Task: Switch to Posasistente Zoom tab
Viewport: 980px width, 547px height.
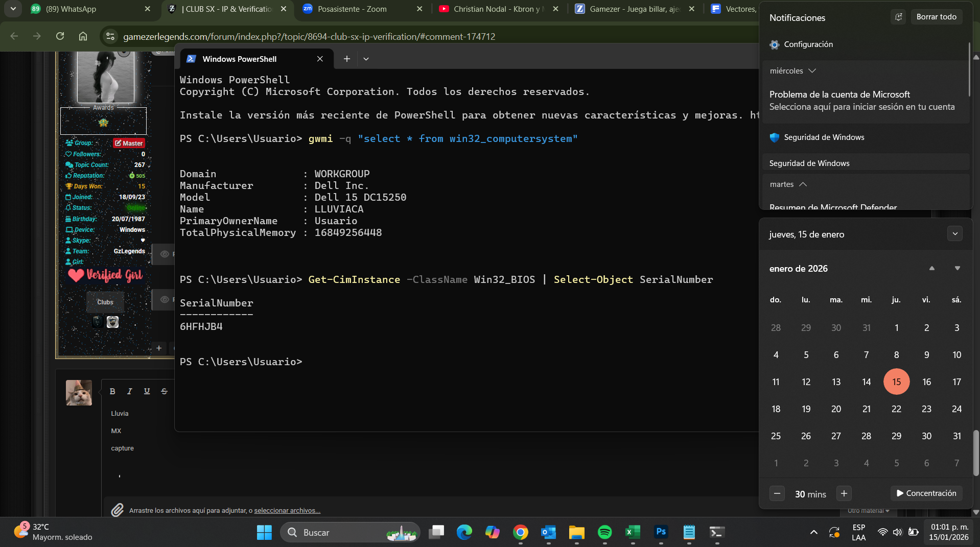Action: (362, 9)
